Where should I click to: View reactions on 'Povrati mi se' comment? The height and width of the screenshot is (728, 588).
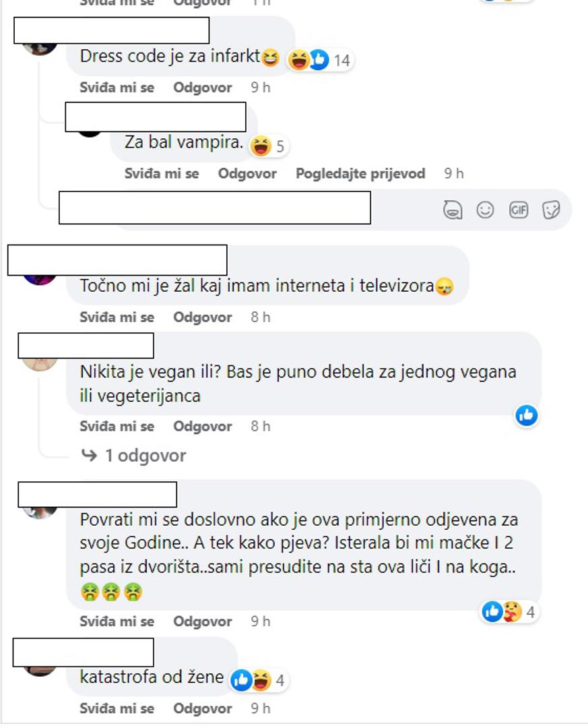(x=509, y=611)
